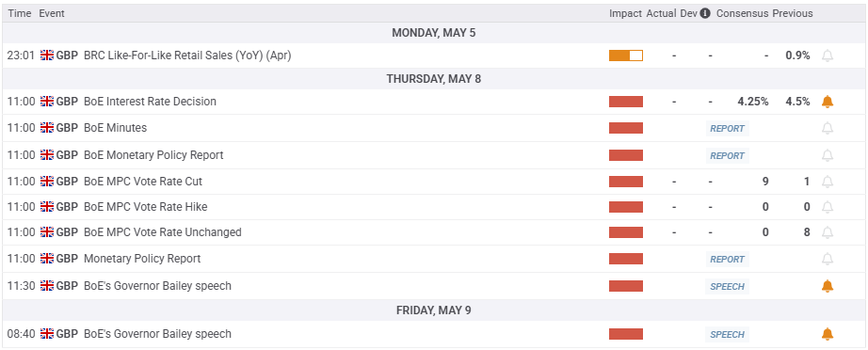Enable alert bell for BoE Minutes
The width and height of the screenshot is (868, 350).
[827, 128]
